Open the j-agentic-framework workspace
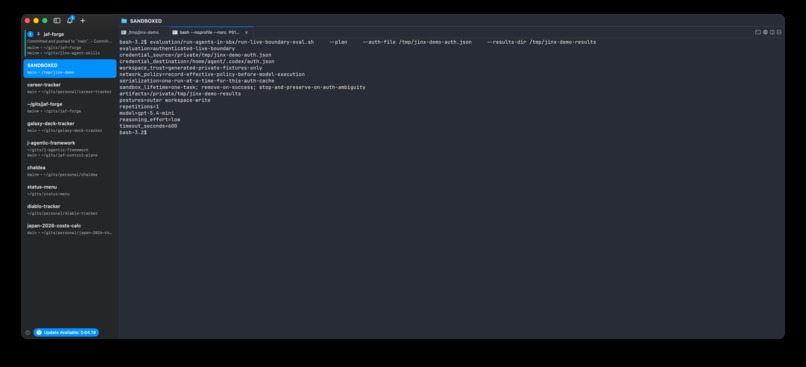Viewport: 806px width, 367px height. click(70, 149)
